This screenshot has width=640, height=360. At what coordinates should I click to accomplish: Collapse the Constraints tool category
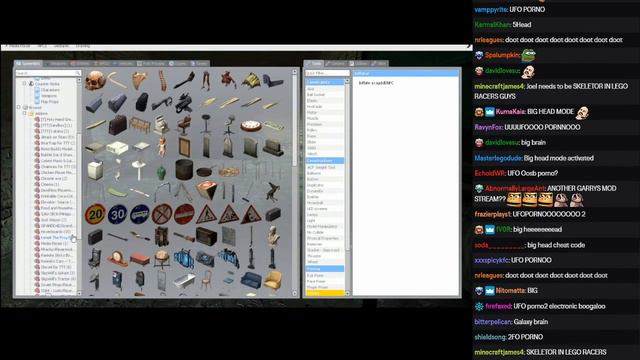coord(325,82)
